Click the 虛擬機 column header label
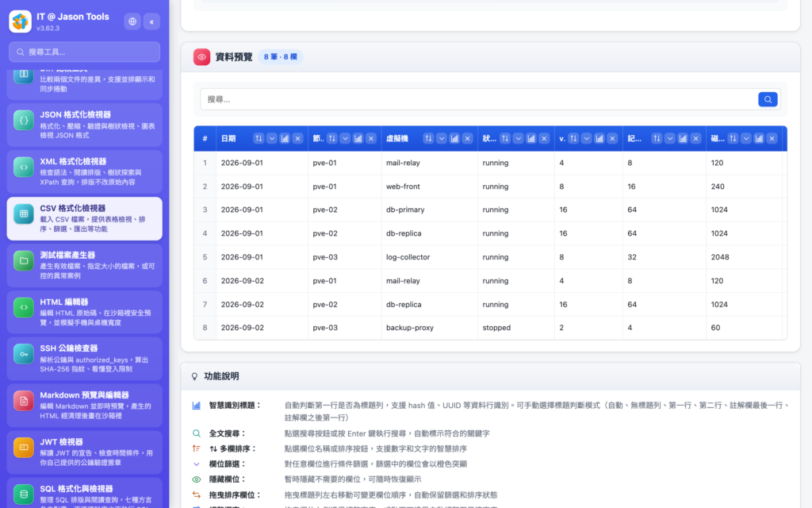 click(397, 138)
